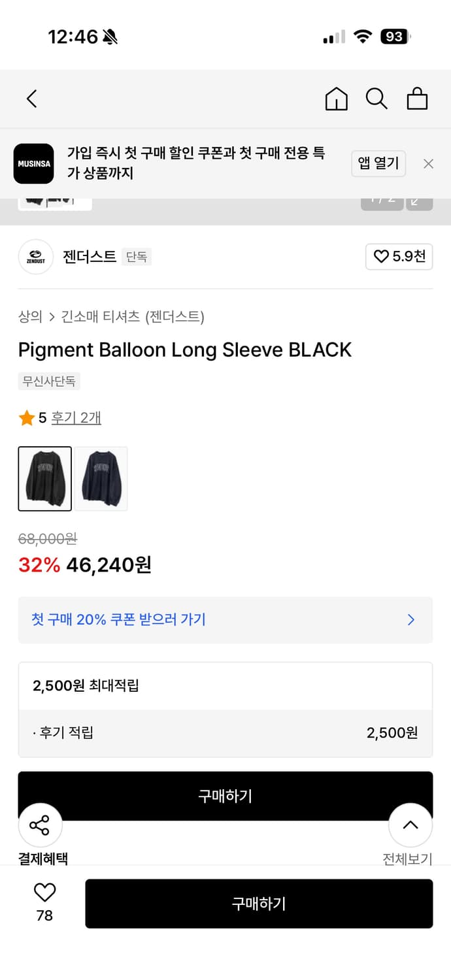Dismiss the app install banner
Viewport: 451px width, 980px height.
(x=428, y=164)
